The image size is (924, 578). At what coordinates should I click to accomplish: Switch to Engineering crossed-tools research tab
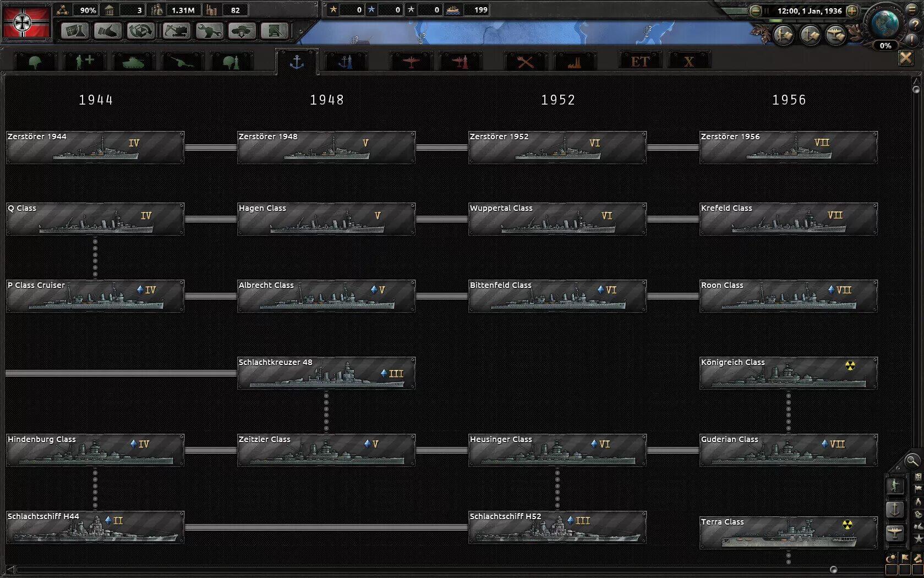526,61
